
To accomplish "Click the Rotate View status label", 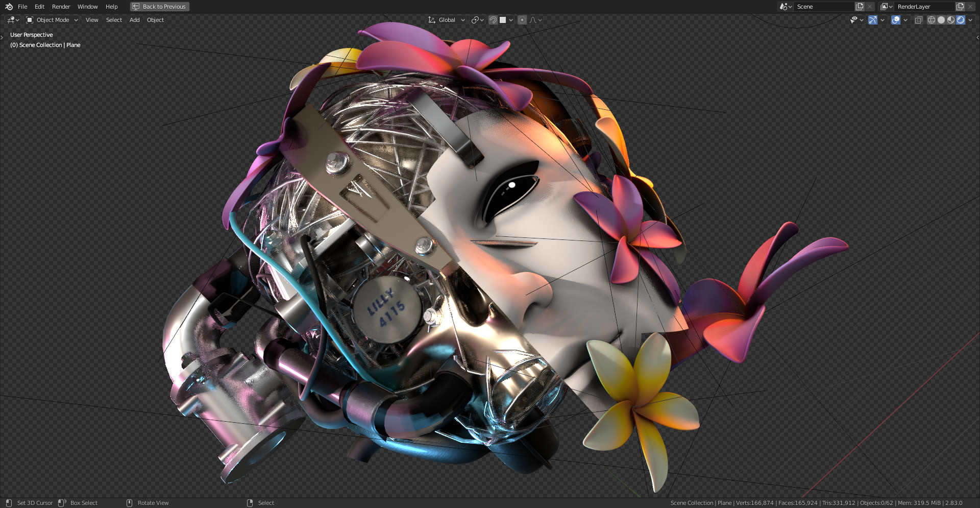I will point(153,503).
